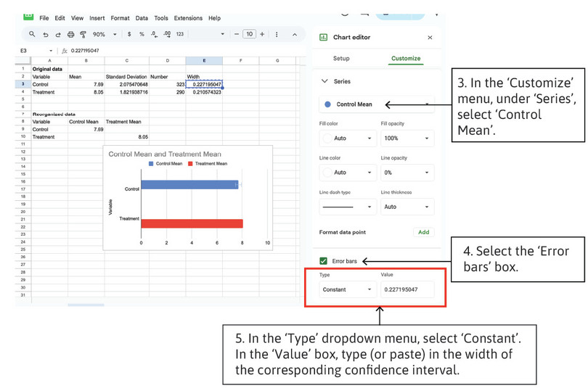Open the Line opacity 0% dropdown
Viewport: 588px width, 388px height.
click(x=407, y=173)
